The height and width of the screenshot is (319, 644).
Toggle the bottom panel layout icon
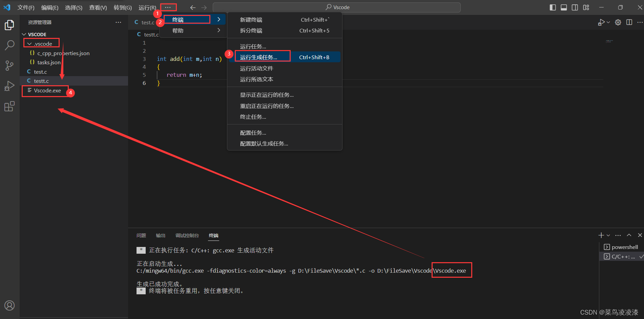coord(564,7)
